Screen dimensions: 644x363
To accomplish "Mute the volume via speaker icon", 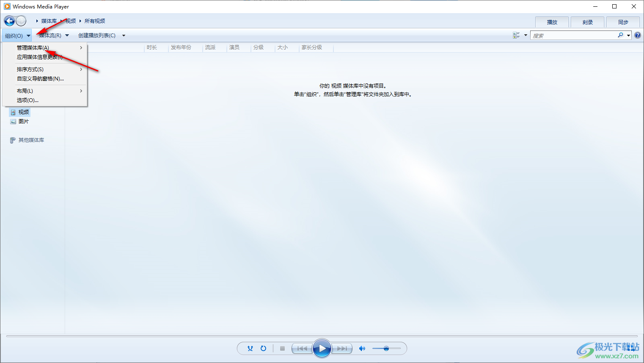I will coord(362,349).
